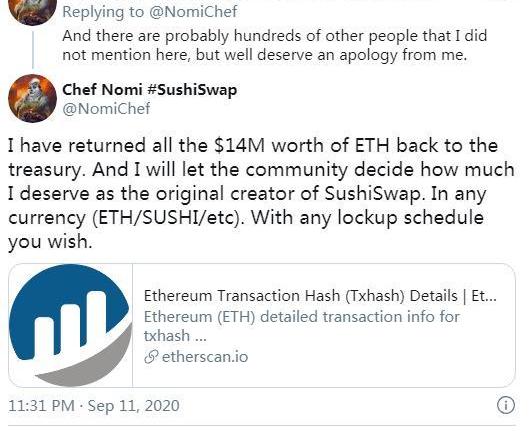
Task: Click the @NomiChef mention in 'Replying to'
Action: click(193, 12)
